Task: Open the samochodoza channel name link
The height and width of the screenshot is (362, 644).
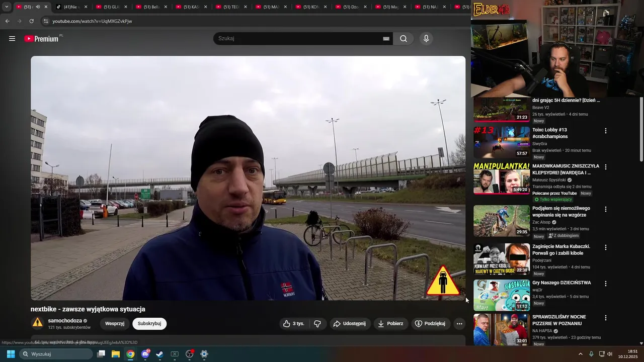Action: (65, 320)
